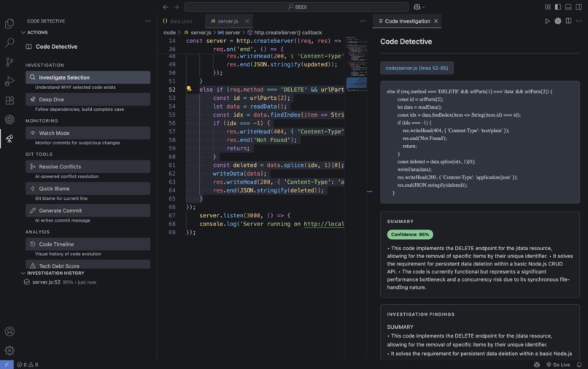Click the Copilot icon in title bar
This screenshot has height=369, width=588.
pos(417,7)
